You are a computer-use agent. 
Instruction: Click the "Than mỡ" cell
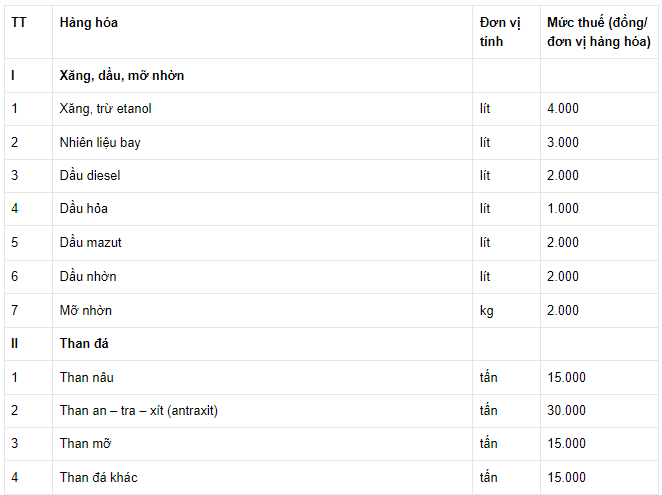click(x=83, y=444)
